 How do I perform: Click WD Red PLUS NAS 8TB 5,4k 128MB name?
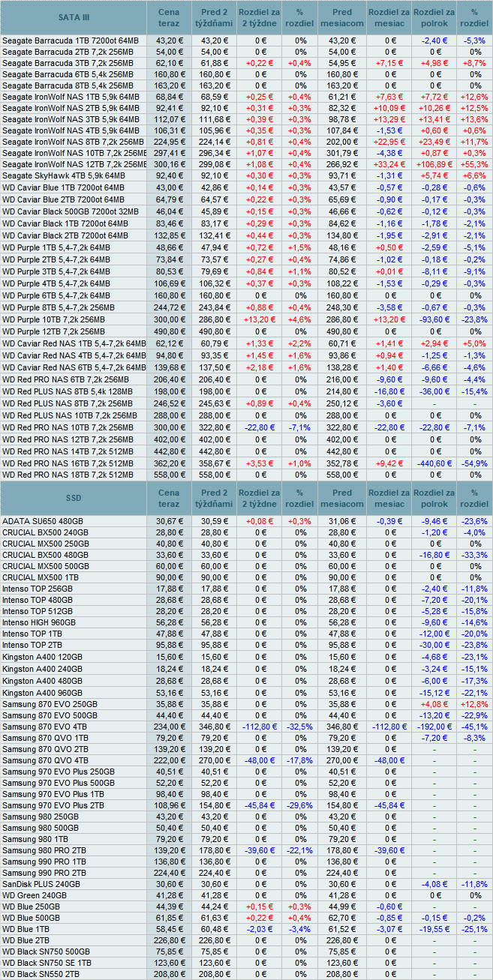point(69,391)
